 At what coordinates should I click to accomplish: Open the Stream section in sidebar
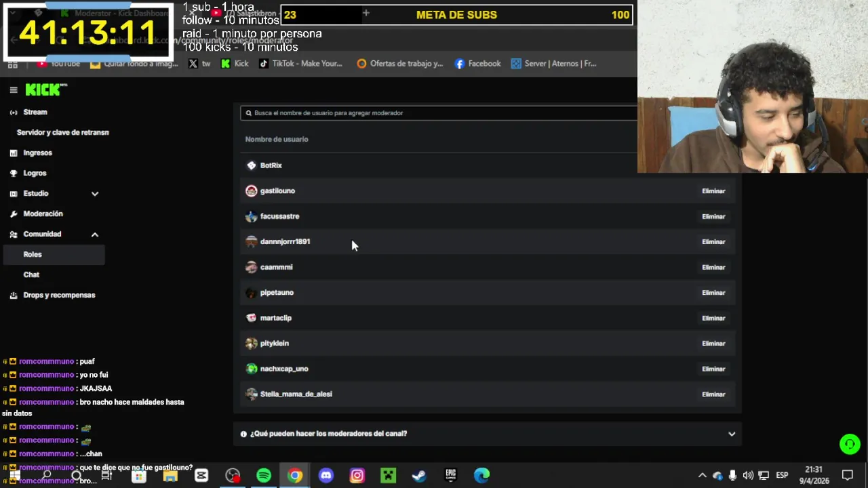(x=35, y=112)
